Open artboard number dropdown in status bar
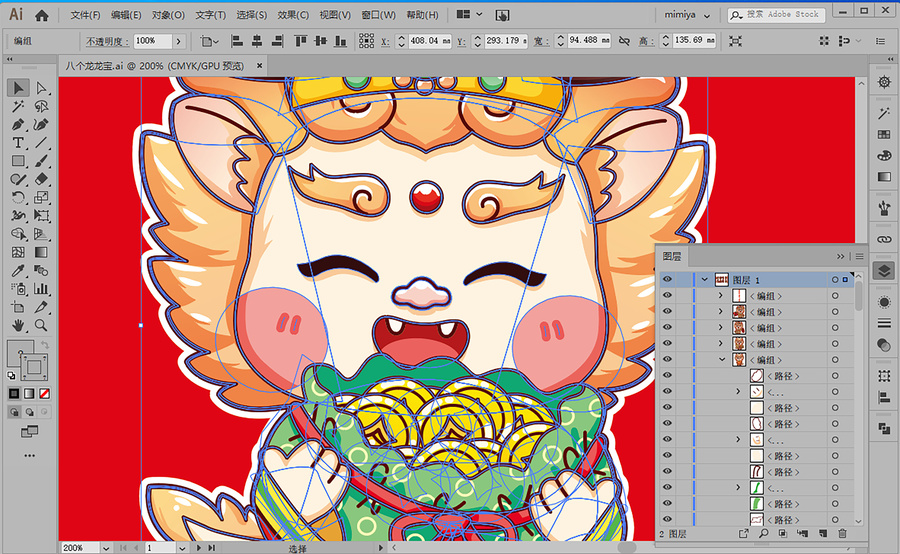Image resolution: width=900 pixels, height=554 pixels. tap(182, 548)
